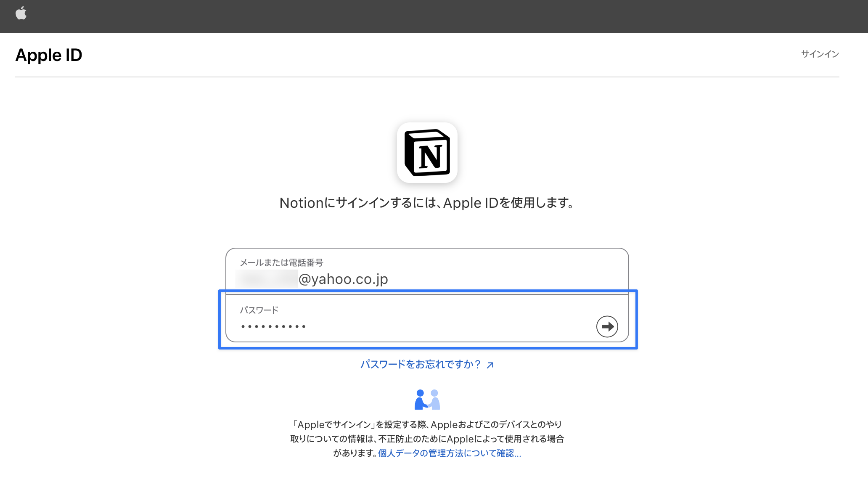Click the sign-in arrow button
The height and width of the screenshot is (482, 868).
[x=607, y=326]
